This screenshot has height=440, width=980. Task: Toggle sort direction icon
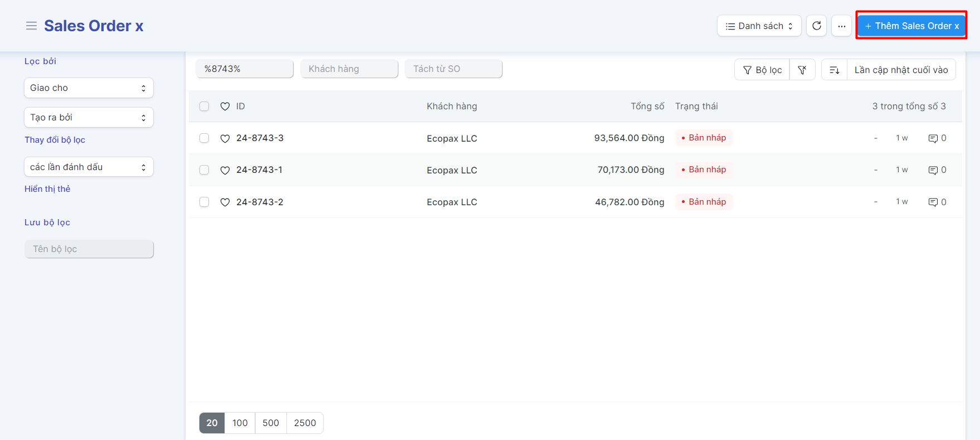[834, 70]
